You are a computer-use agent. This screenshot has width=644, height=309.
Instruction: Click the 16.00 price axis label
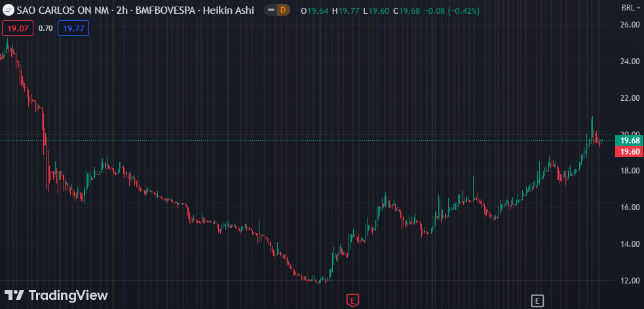click(x=630, y=208)
